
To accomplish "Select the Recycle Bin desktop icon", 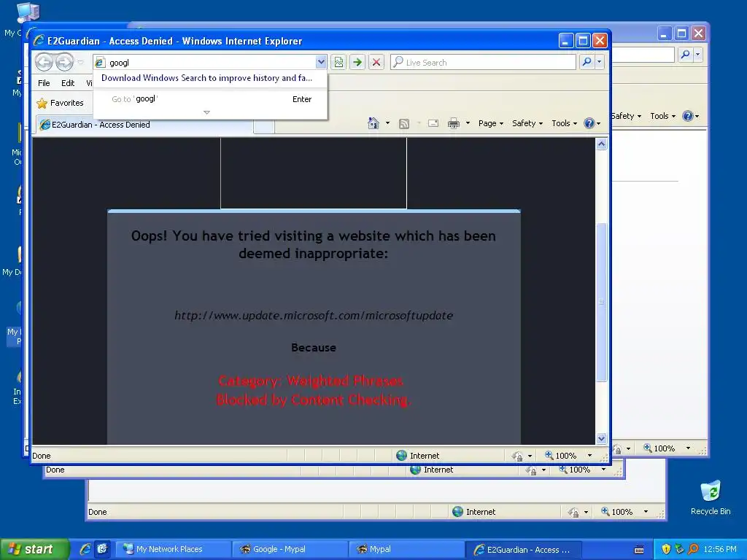I will click(x=711, y=498).
